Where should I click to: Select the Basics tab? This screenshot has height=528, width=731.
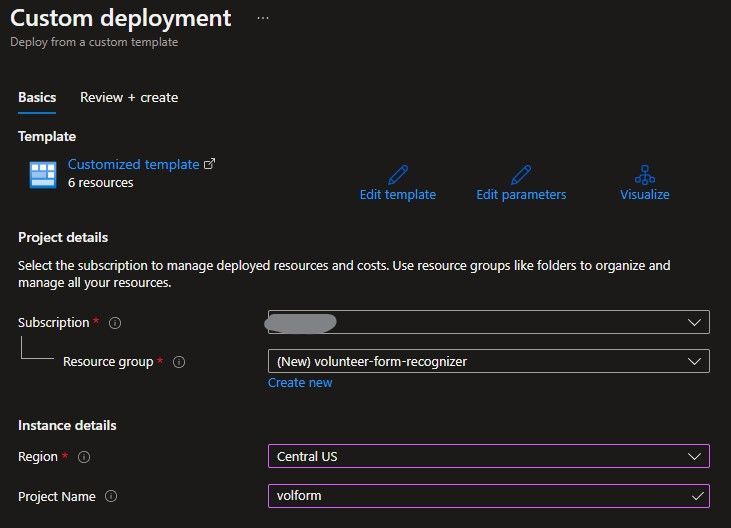click(x=37, y=97)
